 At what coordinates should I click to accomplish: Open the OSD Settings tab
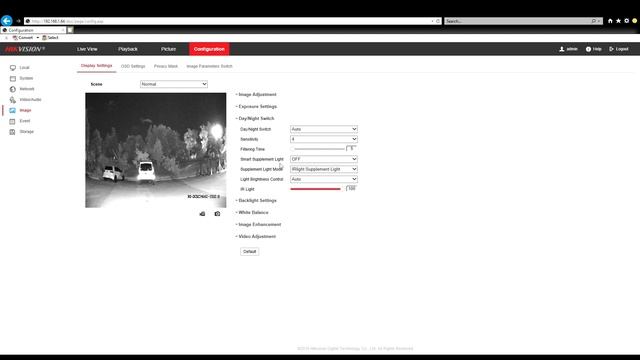[x=133, y=66]
